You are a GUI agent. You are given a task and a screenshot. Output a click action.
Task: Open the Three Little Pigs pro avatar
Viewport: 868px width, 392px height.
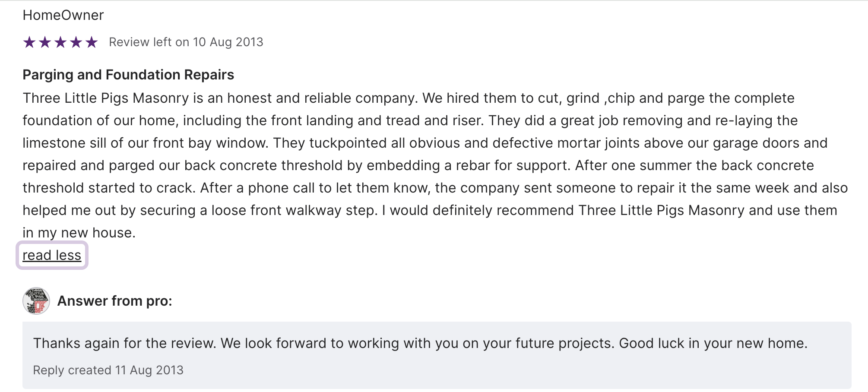tap(36, 301)
